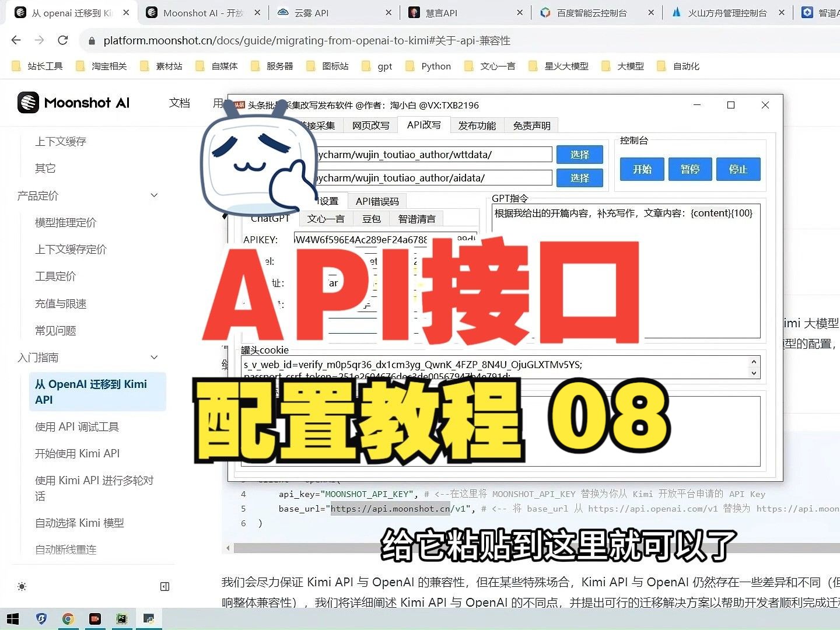Viewport: 840px width, 630px height.
Task: Click the left arrow of the code block scrollbar
Action: pos(228,548)
